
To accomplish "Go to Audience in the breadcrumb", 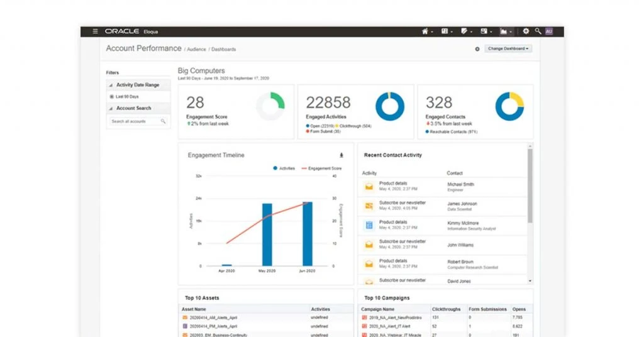I will pyautogui.click(x=197, y=49).
